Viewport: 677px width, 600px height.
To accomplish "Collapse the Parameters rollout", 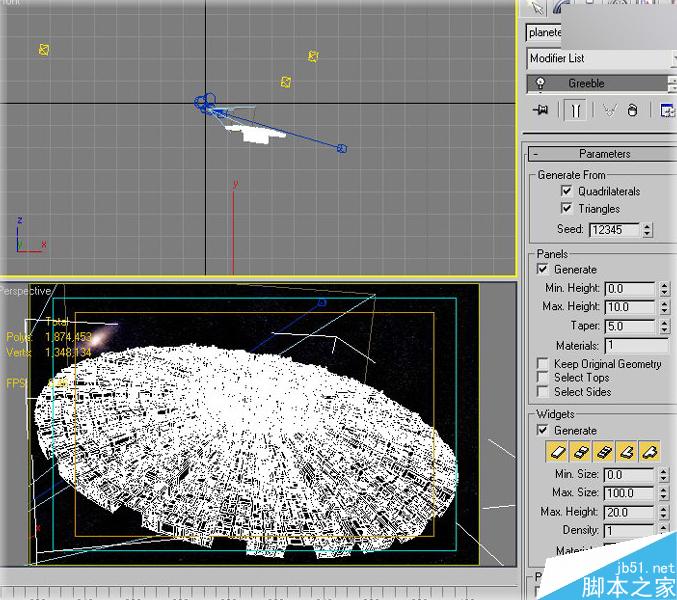I will (x=602, y=154).
